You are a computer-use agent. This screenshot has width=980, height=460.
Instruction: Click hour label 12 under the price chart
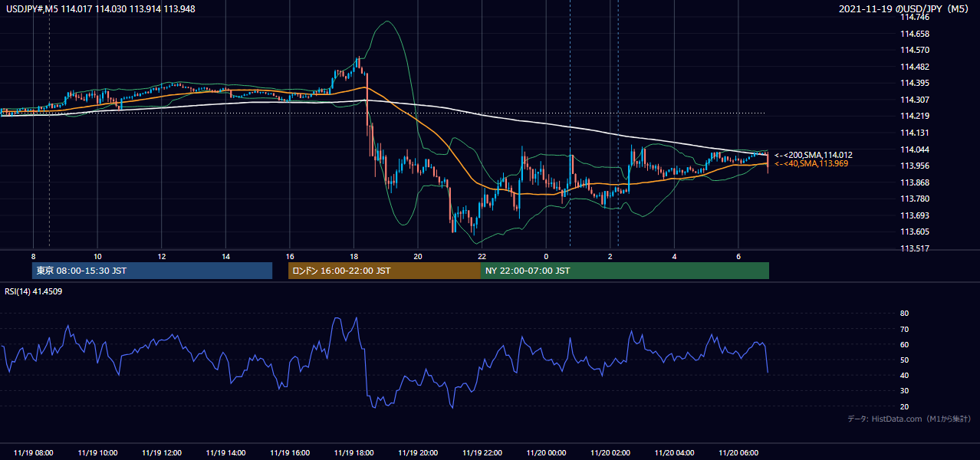pos(162,256)
